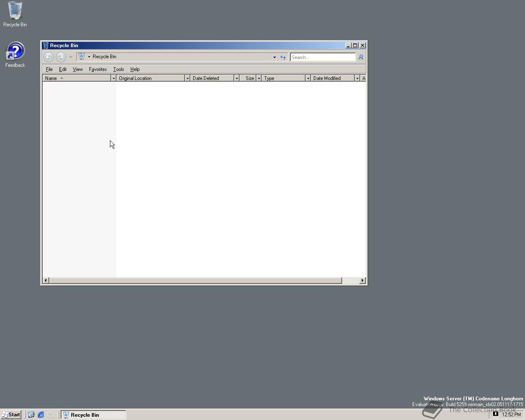Sort by the Name column header
The image size is (525, 420).
pyautogui.click(x=77, y=78)
